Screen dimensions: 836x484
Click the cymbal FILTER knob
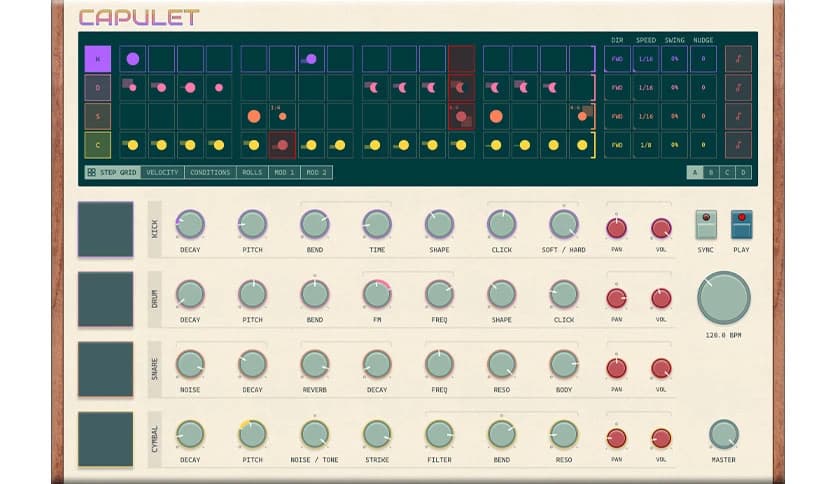coord(439,434)
